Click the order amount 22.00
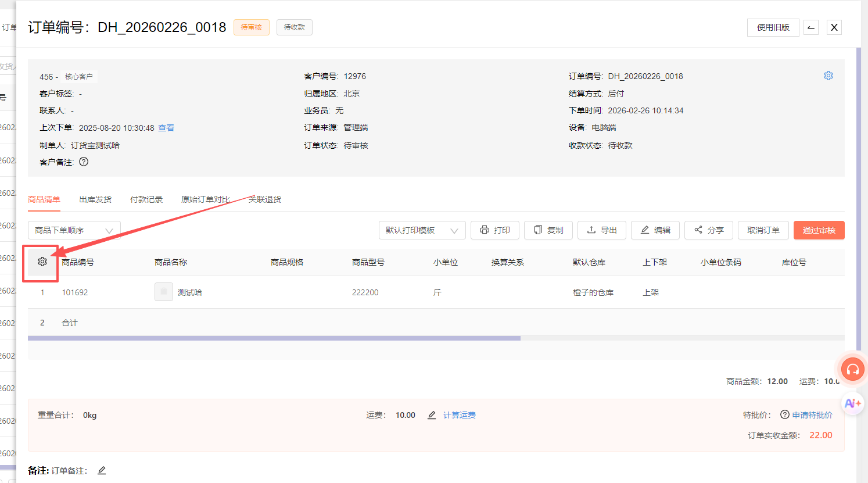 (x=821, y=435)
